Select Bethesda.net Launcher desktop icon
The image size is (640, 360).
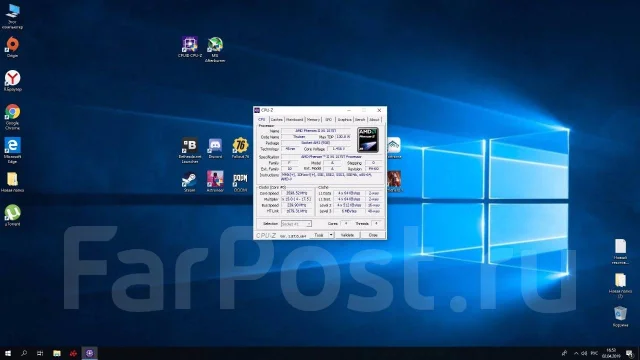[190, 150]
